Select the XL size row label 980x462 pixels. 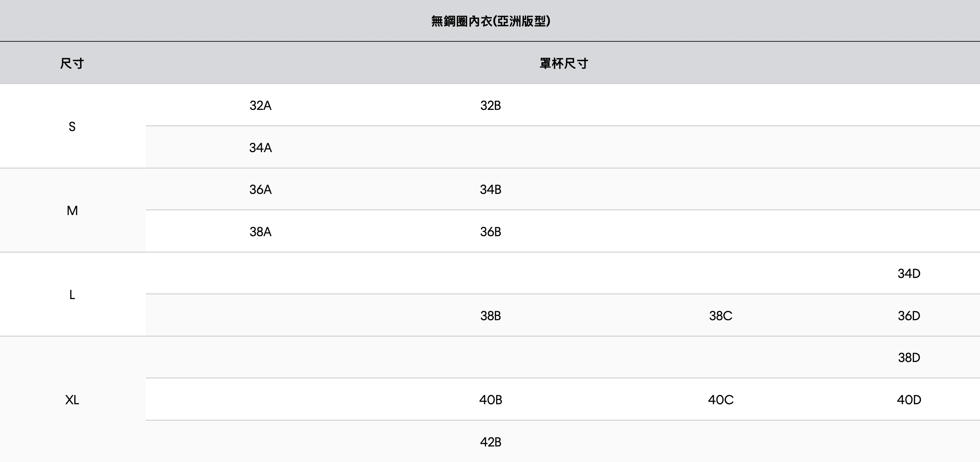[72, 400]
